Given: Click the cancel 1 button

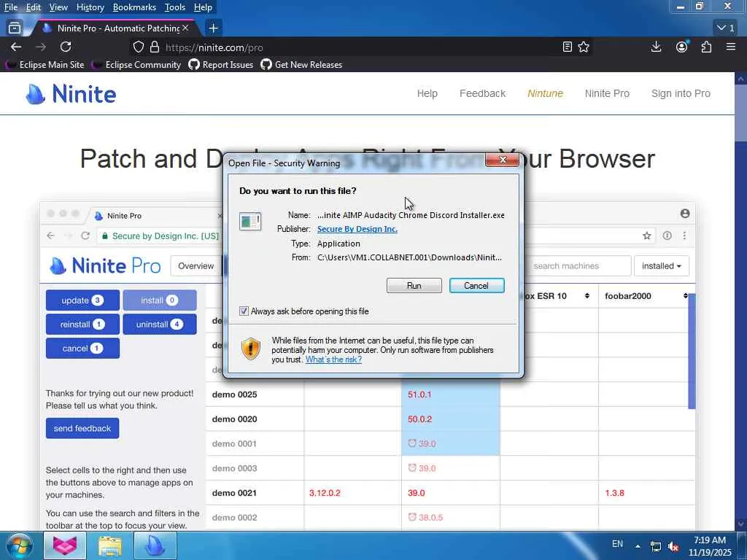Looking at the screenshot, I should [82, 348].
